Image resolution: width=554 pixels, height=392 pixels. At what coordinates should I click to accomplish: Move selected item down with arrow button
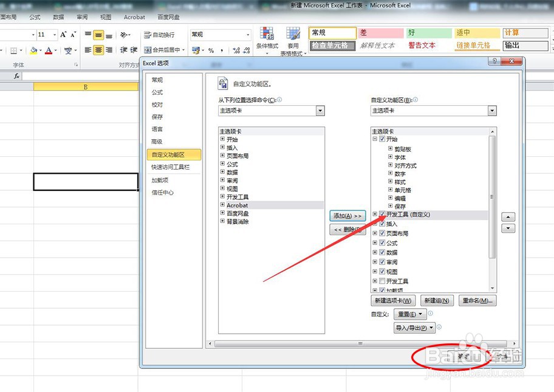coord(508,229)
